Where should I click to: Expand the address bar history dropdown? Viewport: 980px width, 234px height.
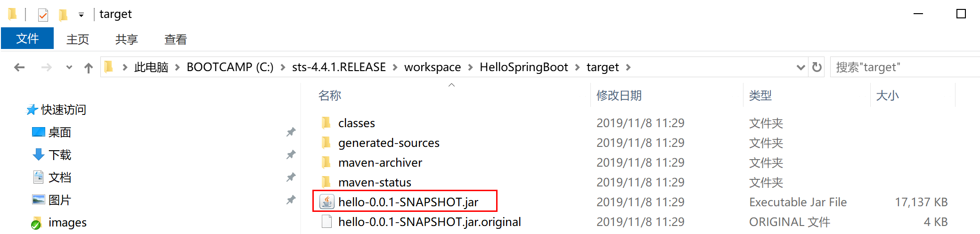pyautogui.click(x=800, y=67)
